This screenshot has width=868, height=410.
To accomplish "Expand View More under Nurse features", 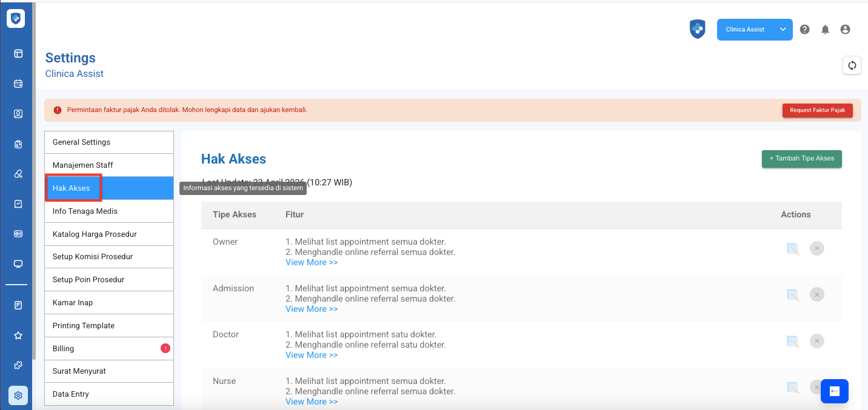I will click(312, 402).
